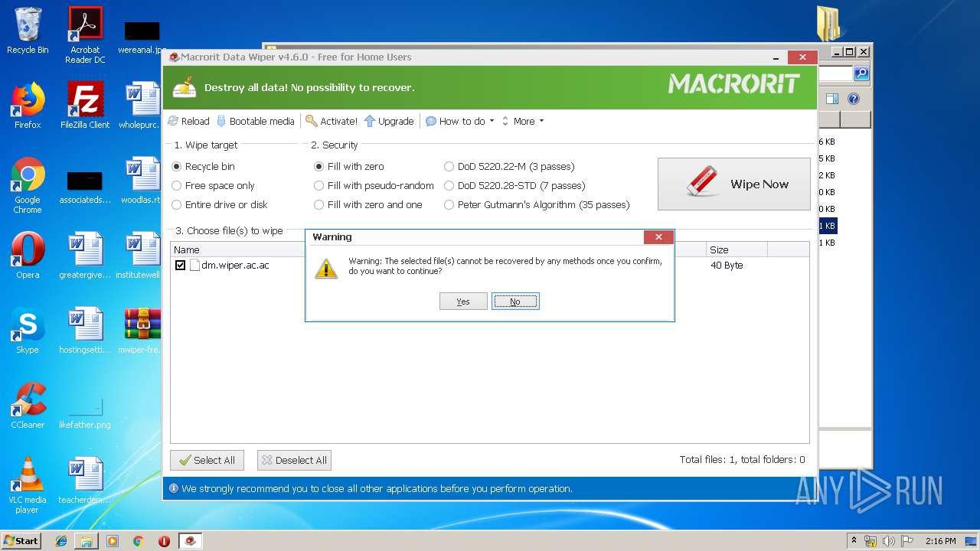Image resolution: width=980 pixels, height=551 pixels.
Task: Open the associateds black thumbnail file
Action: point(85,187)
